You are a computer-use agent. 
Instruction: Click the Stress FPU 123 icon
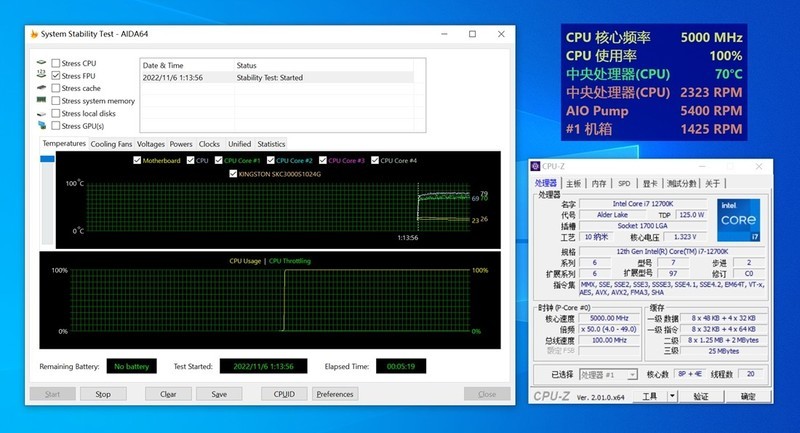click(x=41, y=74)
